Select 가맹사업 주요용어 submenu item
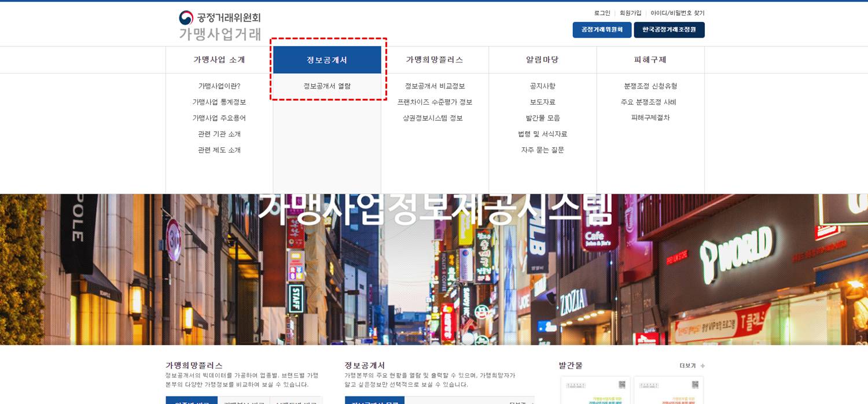Viewport: 868px width, 404px height. 219,118
